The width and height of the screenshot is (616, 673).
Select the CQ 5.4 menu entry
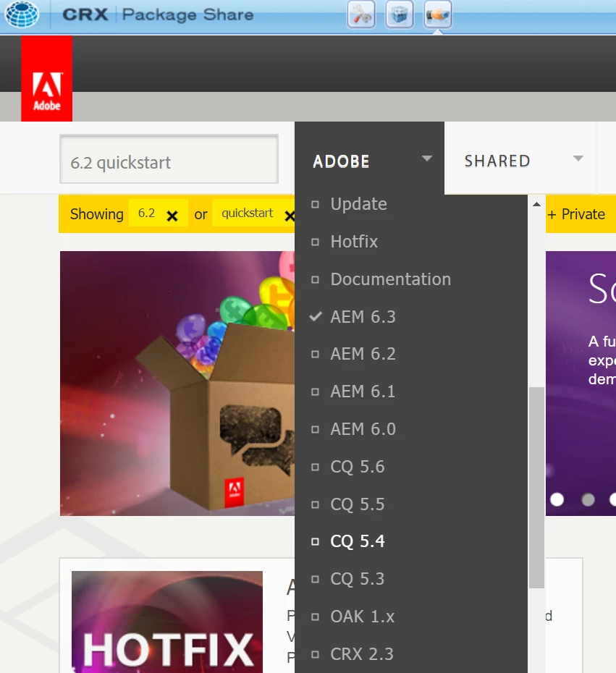pyautogui.click(x=357, y=541)
